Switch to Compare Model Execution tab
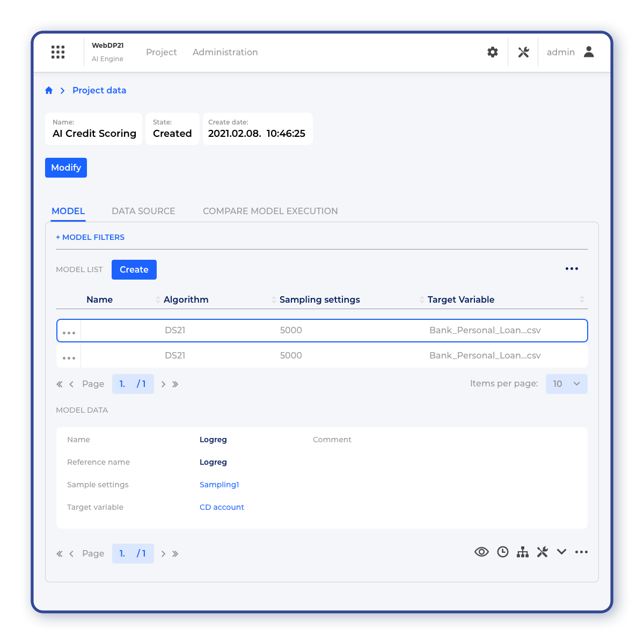 tap(270, 211)
